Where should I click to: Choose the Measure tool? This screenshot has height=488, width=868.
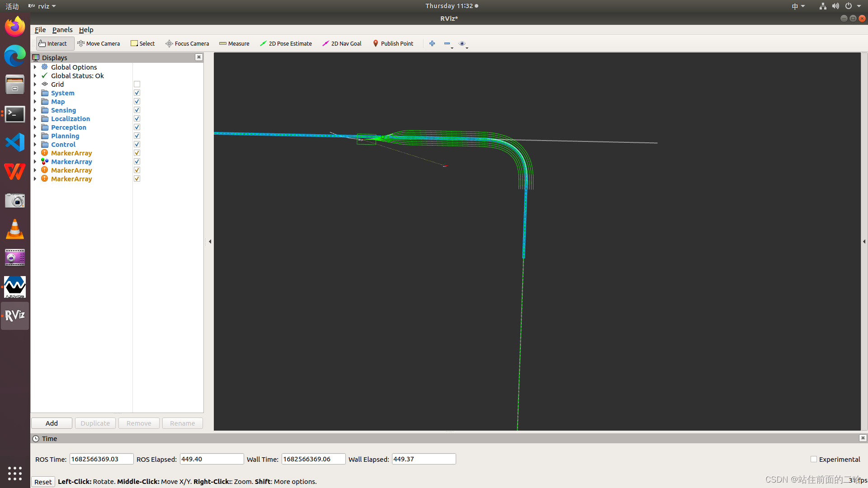(x=234, y=43)
